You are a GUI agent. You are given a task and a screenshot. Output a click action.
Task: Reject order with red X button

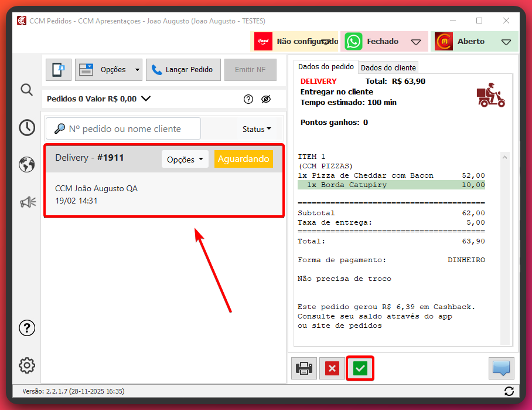click(x=332, y=368)
